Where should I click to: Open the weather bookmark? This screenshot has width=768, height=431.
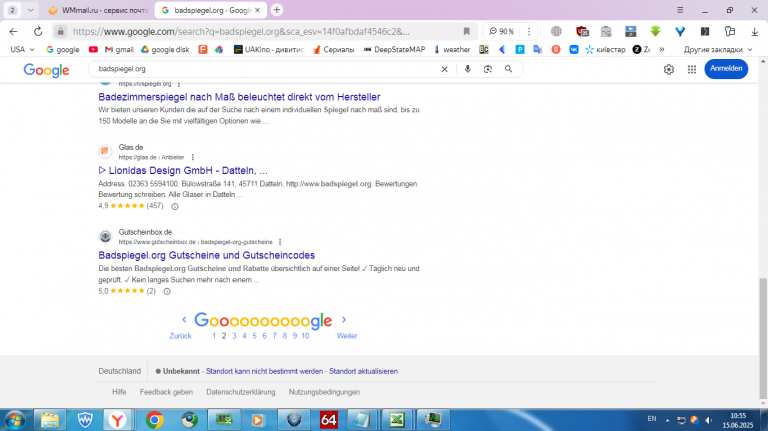(452, 49)
